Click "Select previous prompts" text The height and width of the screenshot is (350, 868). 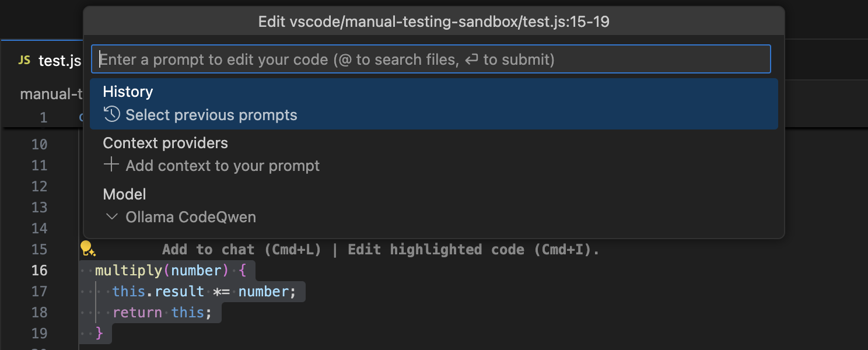coord(211,115)
